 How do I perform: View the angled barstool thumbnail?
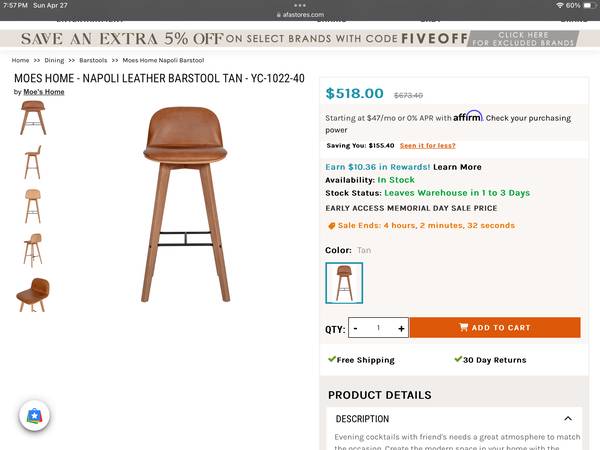point(33,250)
